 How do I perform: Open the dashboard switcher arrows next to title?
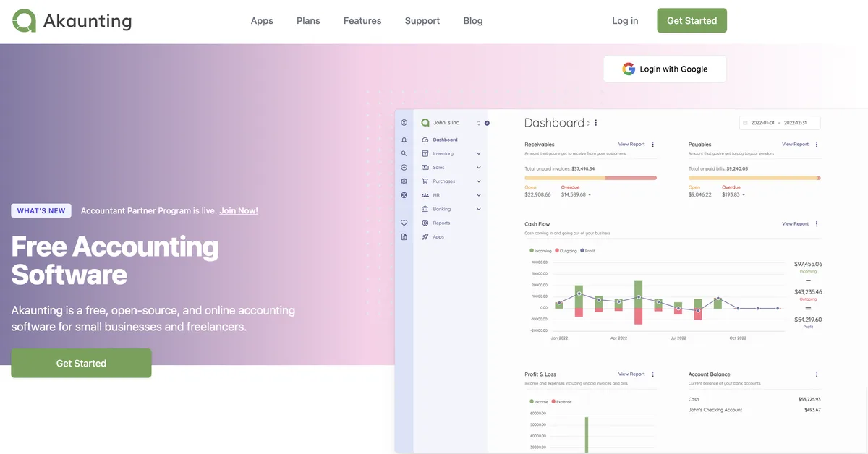click(x=587, y=124)
